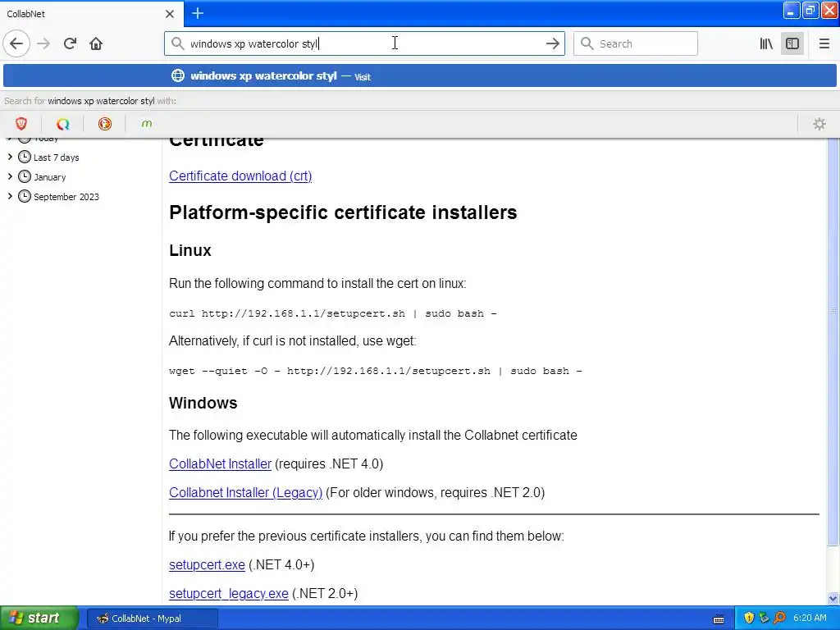
Task: Open a new tab with plus button
Action: (x=198, y=13)
